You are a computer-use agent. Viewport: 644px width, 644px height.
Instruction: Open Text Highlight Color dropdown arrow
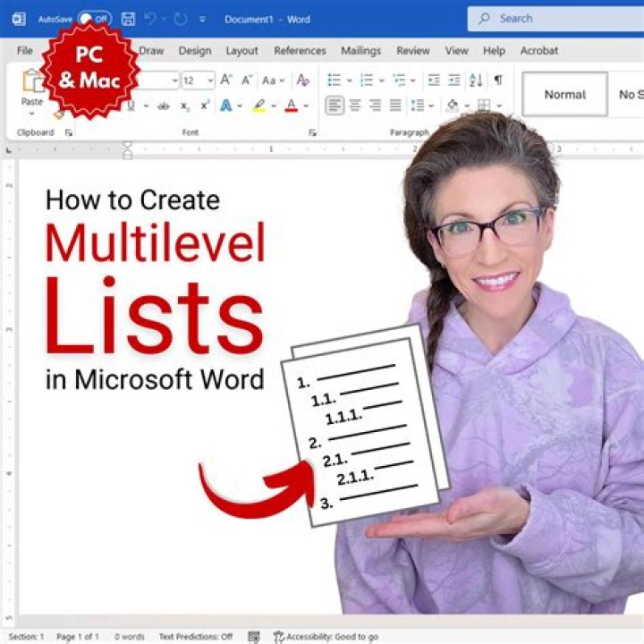pyautogui.click(x=274, y=106)
